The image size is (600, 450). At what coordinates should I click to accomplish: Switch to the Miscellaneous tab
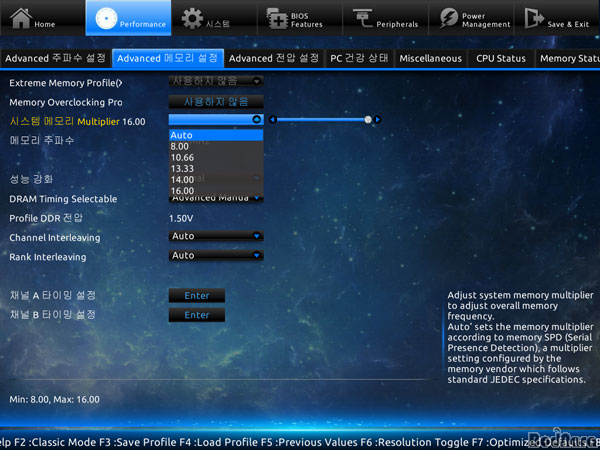[430, 59]
